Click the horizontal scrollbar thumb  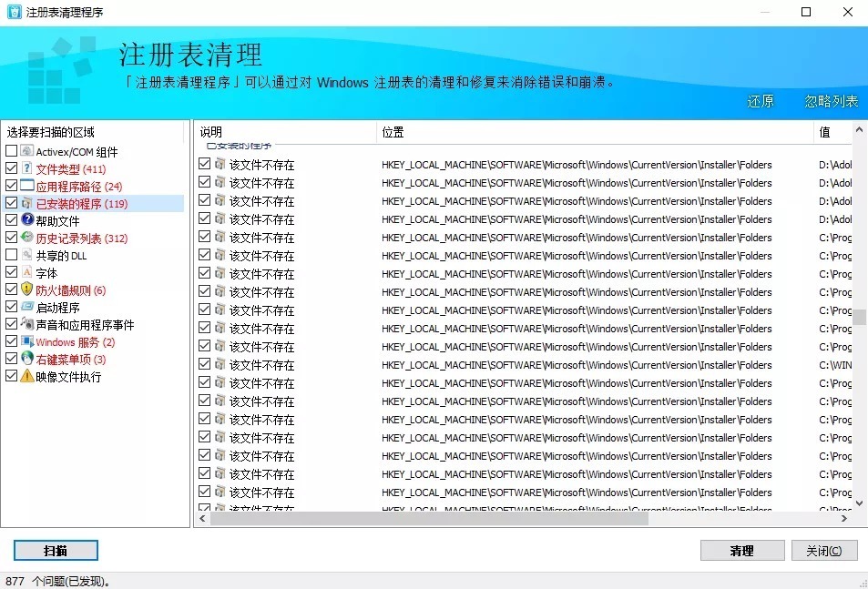point(429,518)
